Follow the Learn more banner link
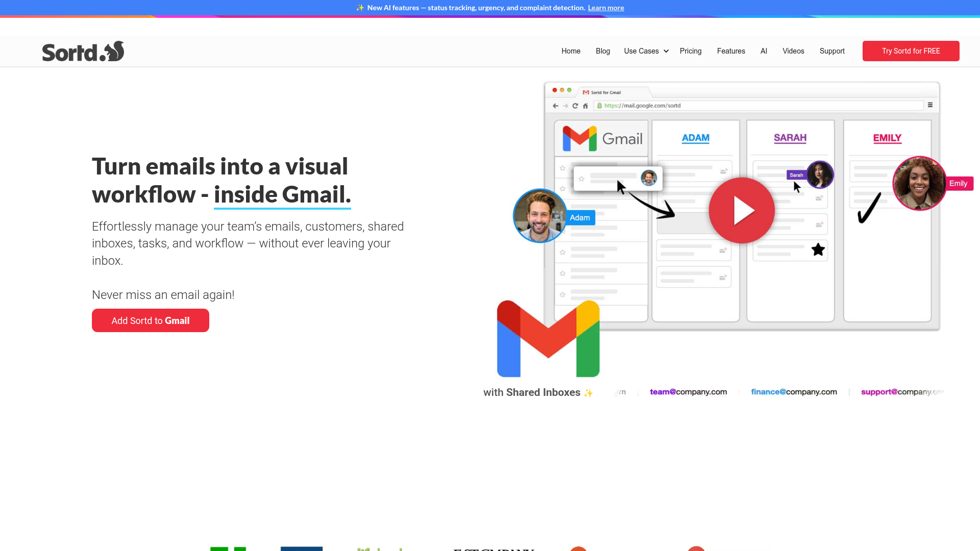The height and width of the screenshot is (551, 980). pos(606,8)
